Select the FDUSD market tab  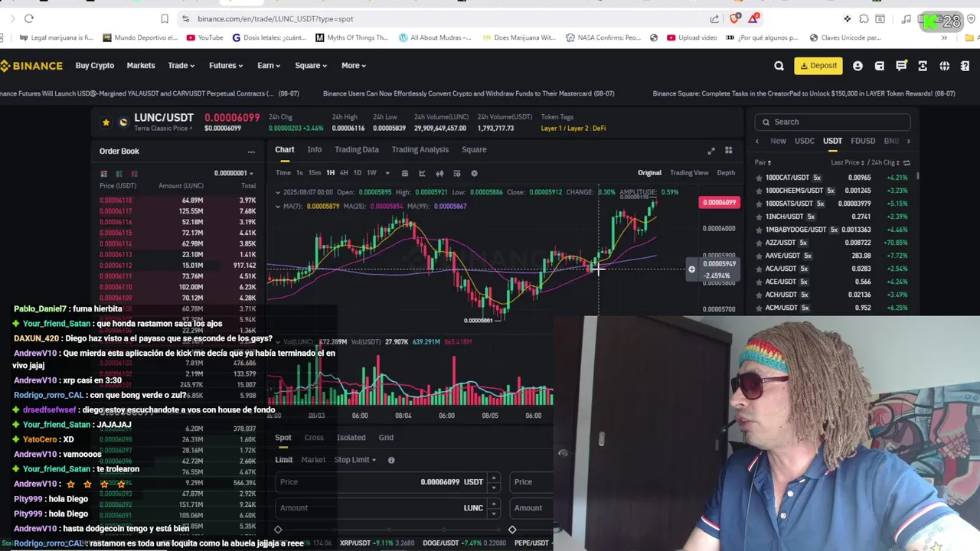click(863, 142)
